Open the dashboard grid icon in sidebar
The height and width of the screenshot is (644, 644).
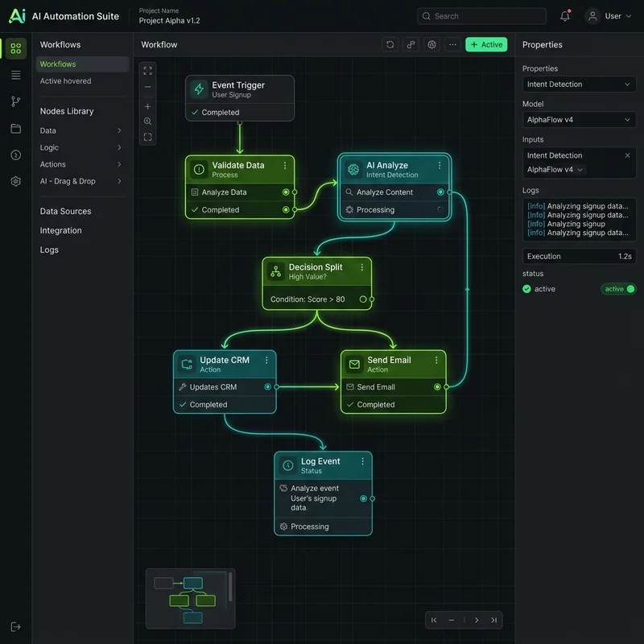pos(15,48)
